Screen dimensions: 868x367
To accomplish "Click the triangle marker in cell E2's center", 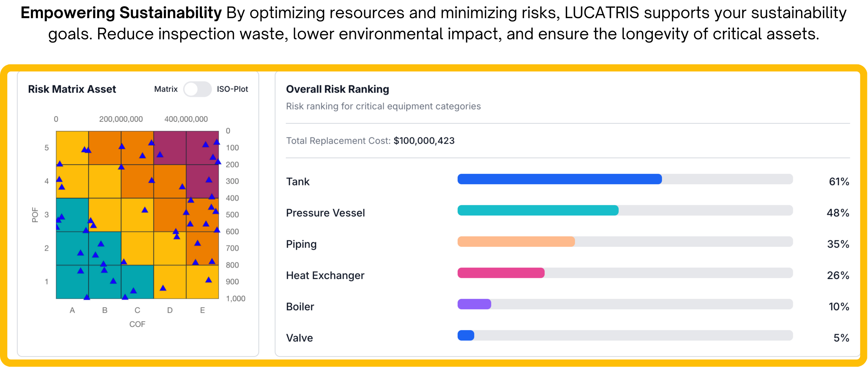I will pos(198,243).
